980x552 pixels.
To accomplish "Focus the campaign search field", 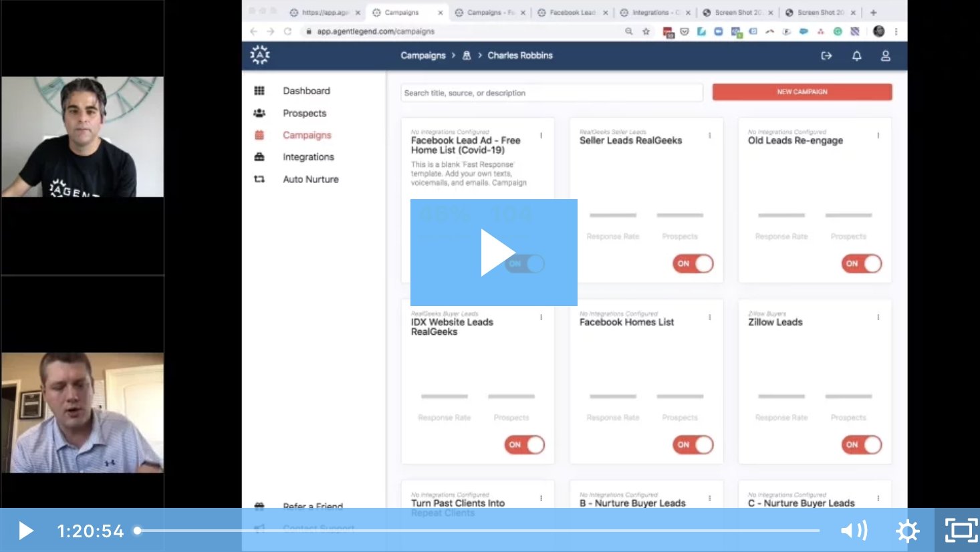I will pos(552,93).
